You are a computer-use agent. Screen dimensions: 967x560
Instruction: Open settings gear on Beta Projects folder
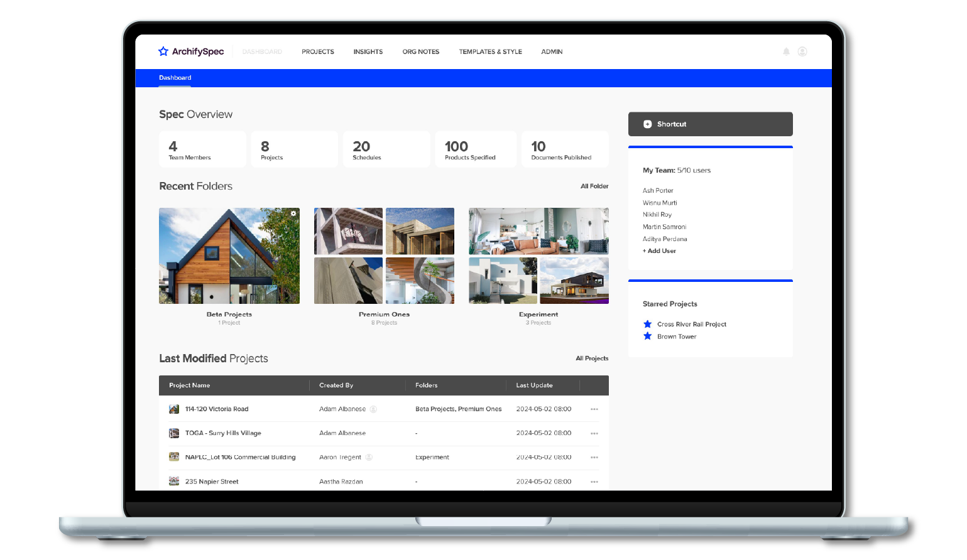[293, 214]
